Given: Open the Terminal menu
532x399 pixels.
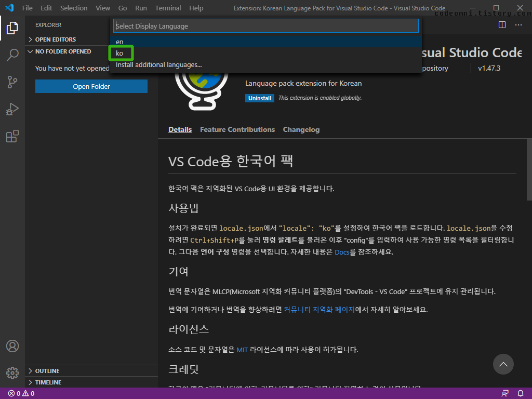Looking at the screenshot, I should pos(168,8).
